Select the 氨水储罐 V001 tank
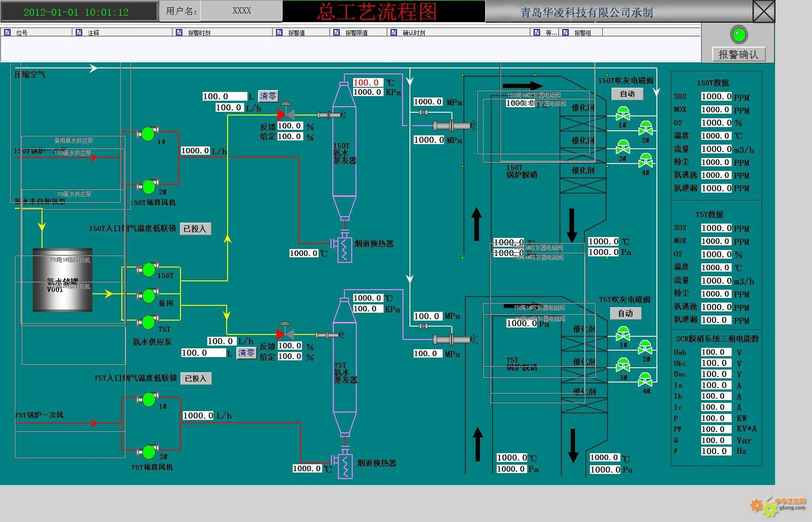The height and width of the screenshot is (522, 812). pos(62,280)
